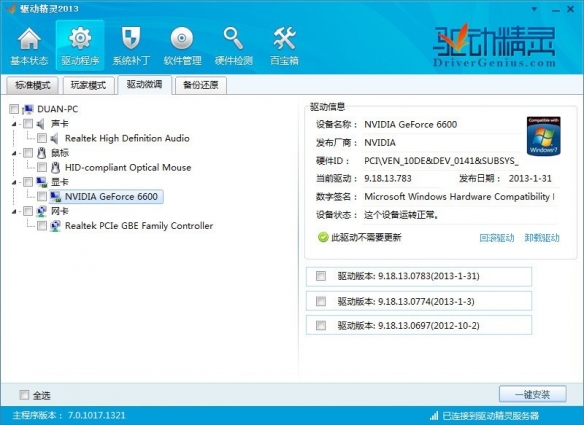Toggle the DUAN-PC root checkbox

point(14,109)
